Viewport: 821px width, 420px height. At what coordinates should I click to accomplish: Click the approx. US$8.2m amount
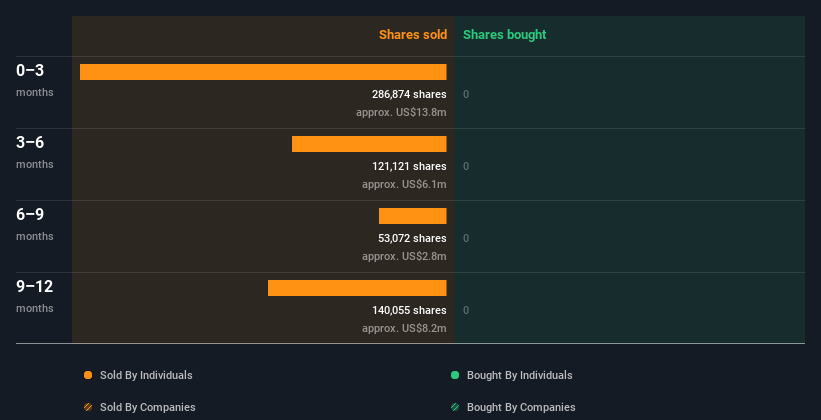point(404,328)
